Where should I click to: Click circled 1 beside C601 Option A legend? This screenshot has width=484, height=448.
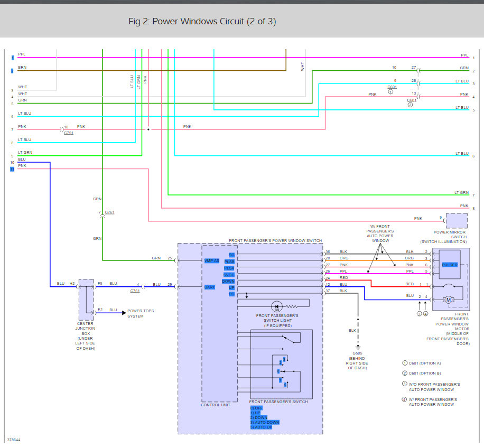click(405, 363)
